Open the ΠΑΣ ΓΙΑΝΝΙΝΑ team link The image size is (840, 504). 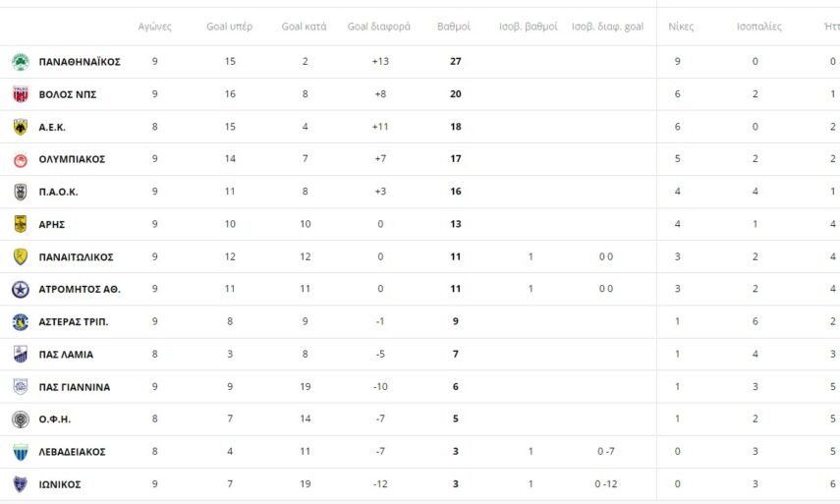(x=74, y=387)
